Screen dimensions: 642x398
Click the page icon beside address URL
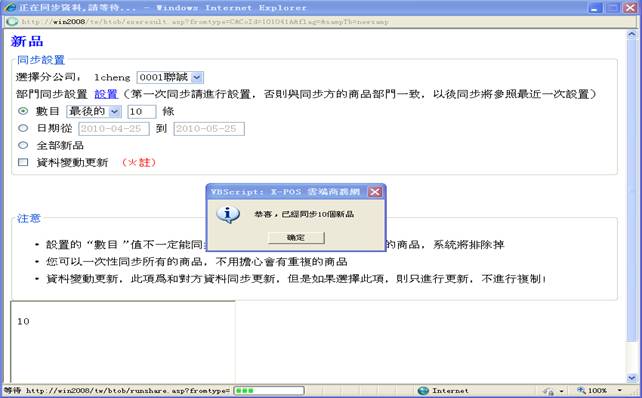pos(13,22)
